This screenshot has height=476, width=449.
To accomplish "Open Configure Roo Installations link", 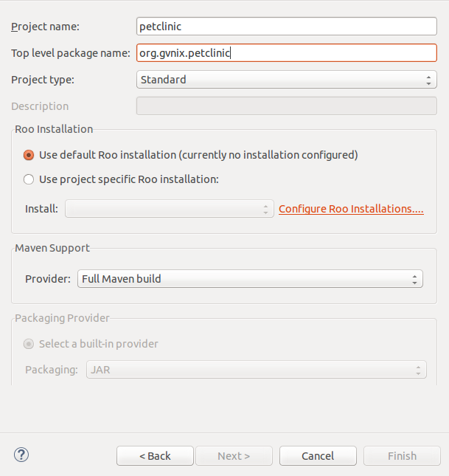I will pyautogui.click(x=351, y=209).
